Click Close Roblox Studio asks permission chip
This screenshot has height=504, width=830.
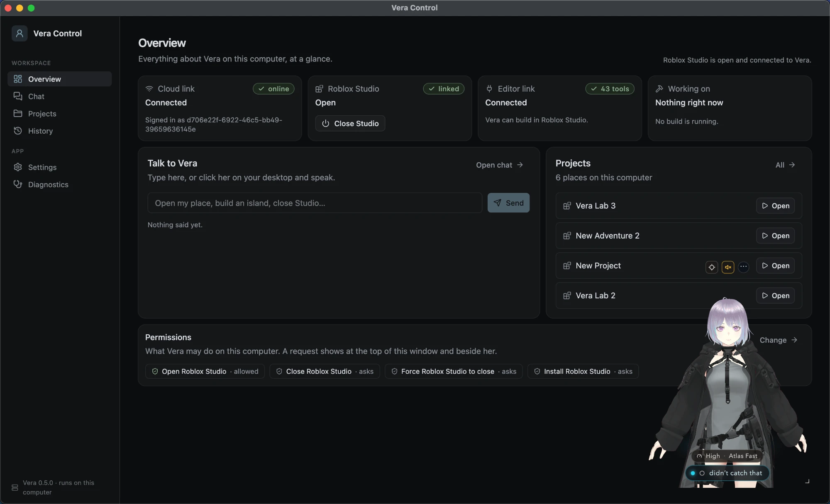325,371
